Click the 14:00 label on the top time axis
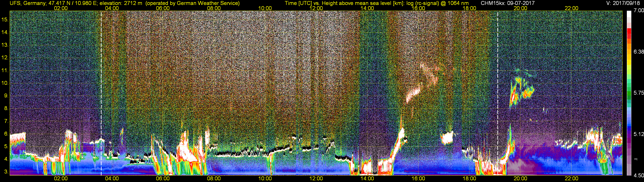The height and width of the screenshot is (182, 644). (x=367, y=8)
